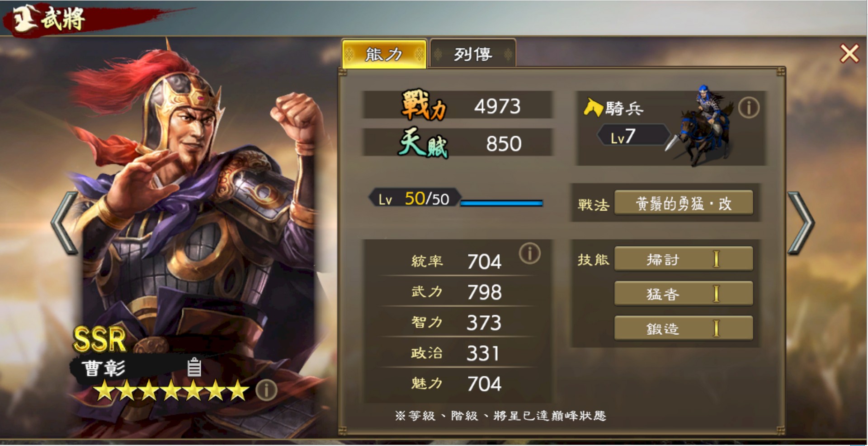Tap the seven gold stars rating
868x446 pixels.
(x=172, y=390)
